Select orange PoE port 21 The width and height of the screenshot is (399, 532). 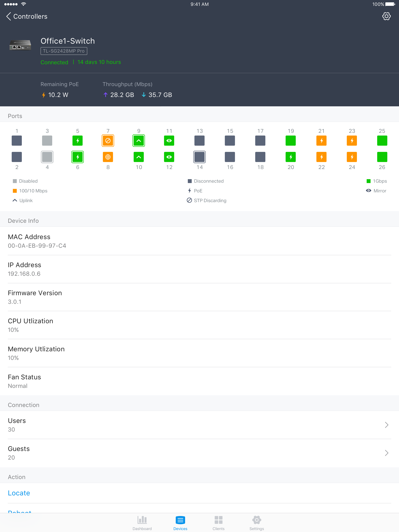(321, 141)
